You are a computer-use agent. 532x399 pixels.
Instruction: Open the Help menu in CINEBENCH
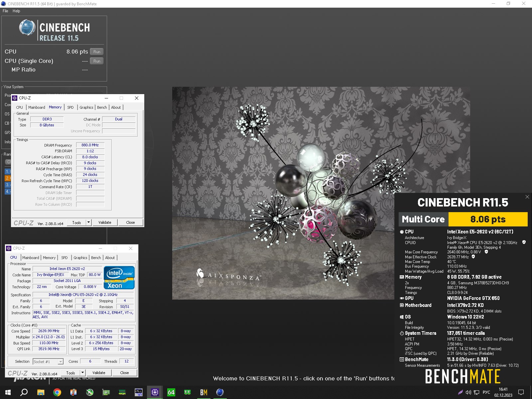click(x=16, y=11)
